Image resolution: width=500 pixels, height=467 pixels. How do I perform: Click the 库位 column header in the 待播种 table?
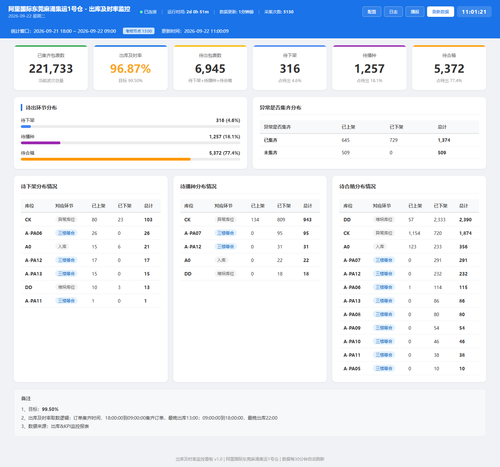pos(189,206)
